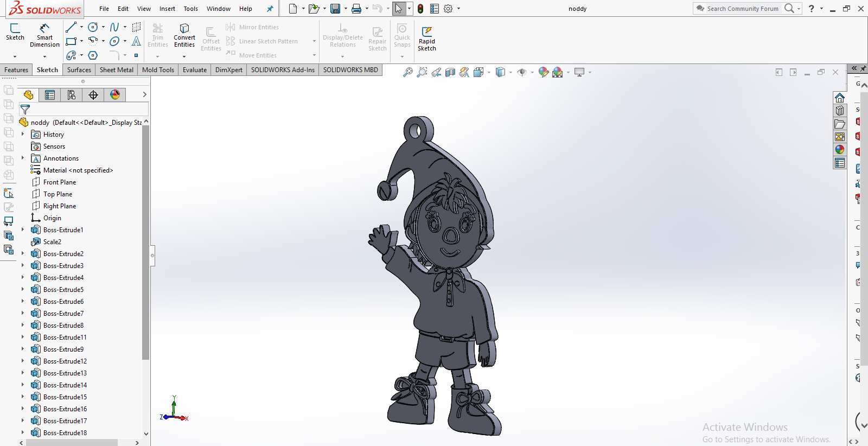Open the DimXpertManager tab
868x446 pixels.
click(93, 95)
